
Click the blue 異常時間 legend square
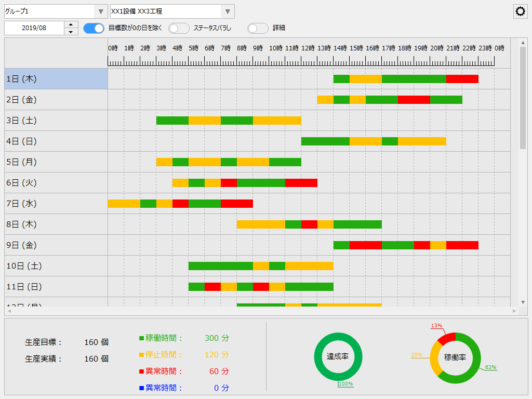click(141, 388)
